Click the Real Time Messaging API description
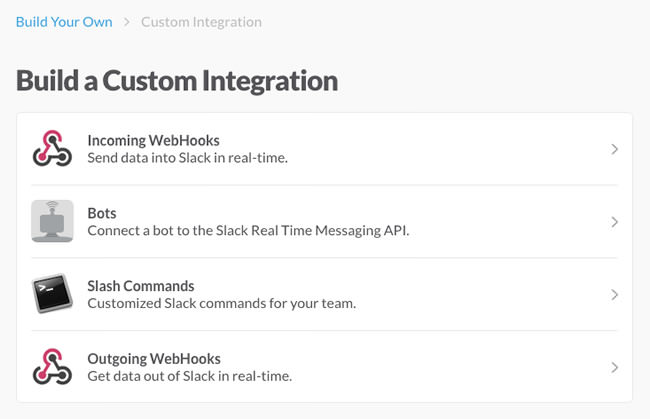650x419 pixels. click(248, 231)
